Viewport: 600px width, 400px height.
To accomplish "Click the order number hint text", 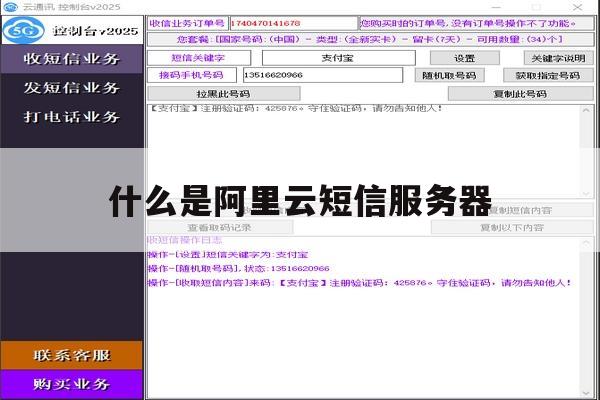I will pos(468,23).
